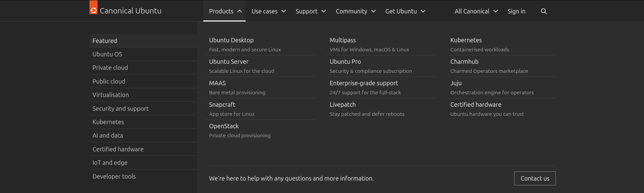Select Public cloud in the sidebar
This screenshot has width=644, height=193.
coord(143,81)
